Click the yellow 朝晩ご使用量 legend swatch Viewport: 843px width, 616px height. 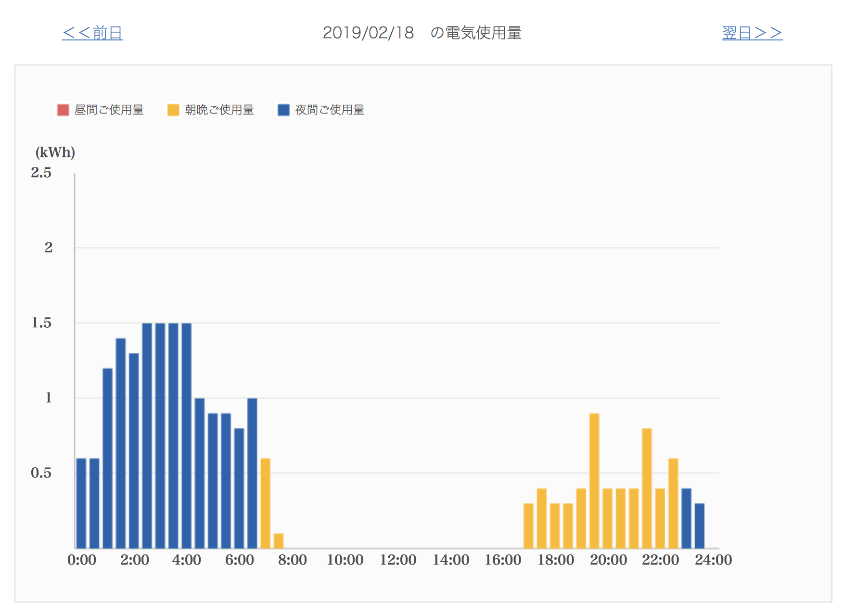tap(173, 110)
